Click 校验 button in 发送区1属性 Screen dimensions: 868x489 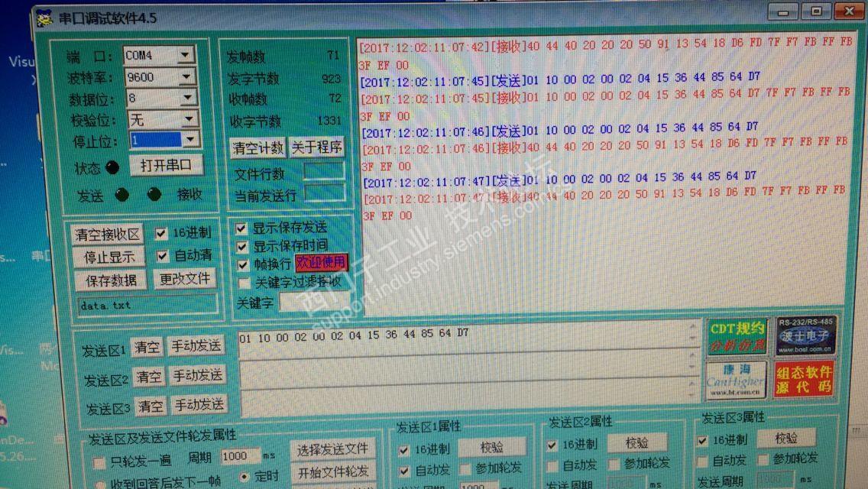coord(492,447)
